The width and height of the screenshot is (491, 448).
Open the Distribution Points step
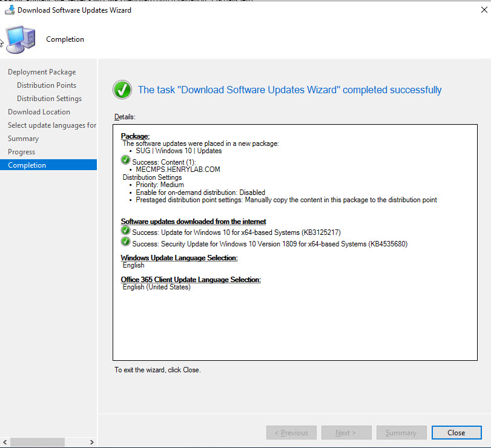(x=47, y=85)
